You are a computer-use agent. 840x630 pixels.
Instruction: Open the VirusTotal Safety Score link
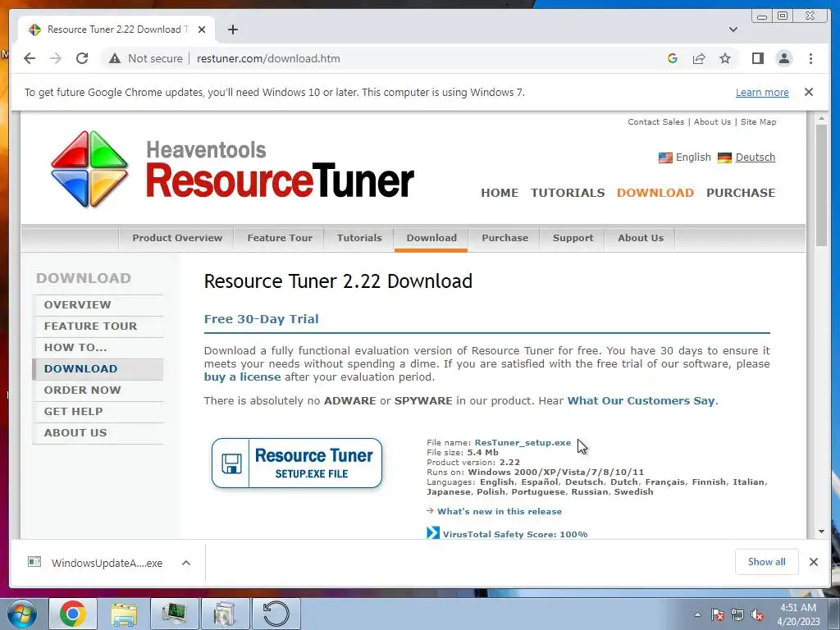click(515, 534)
